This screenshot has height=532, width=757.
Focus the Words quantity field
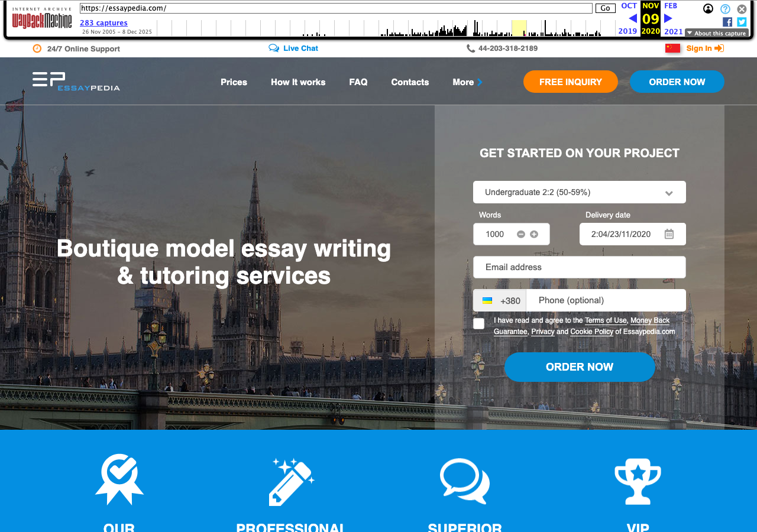pyautogui.click(x=512, y=234)
